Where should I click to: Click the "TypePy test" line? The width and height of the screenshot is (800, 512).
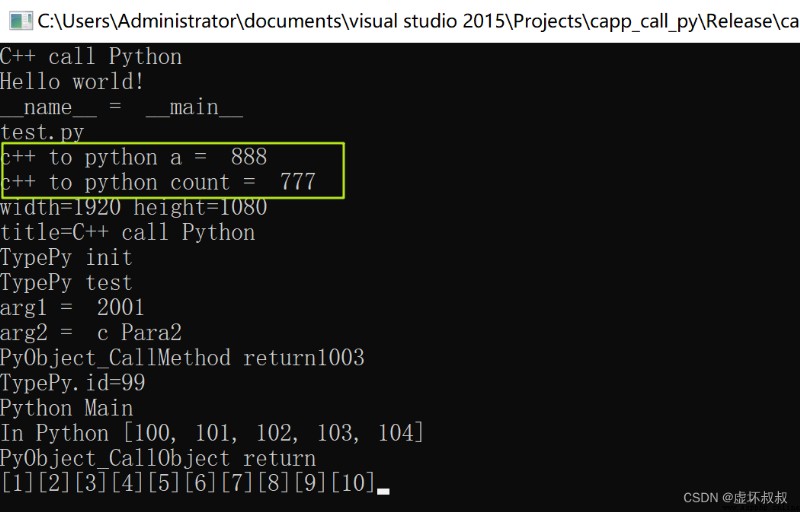click(66, 283)
